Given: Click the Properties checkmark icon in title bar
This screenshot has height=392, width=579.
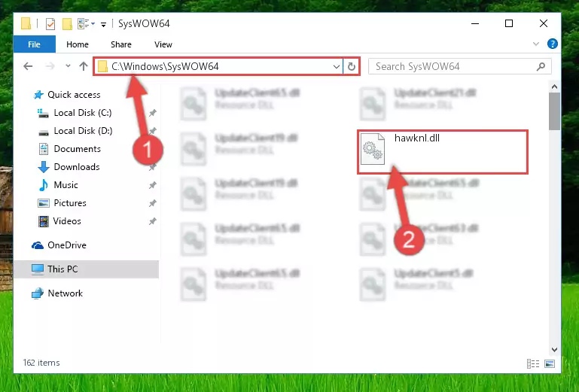Looking at the screenshot, I should click(50, 24).
